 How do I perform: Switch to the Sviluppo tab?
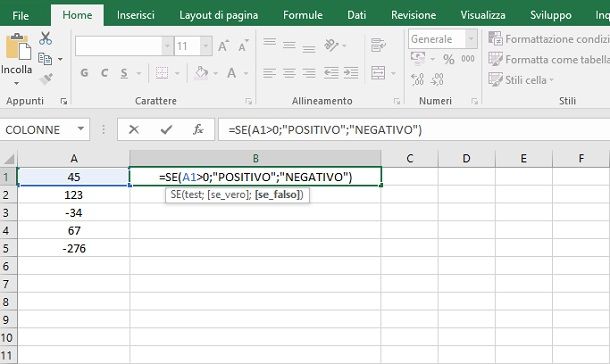[x=550, y=15]
